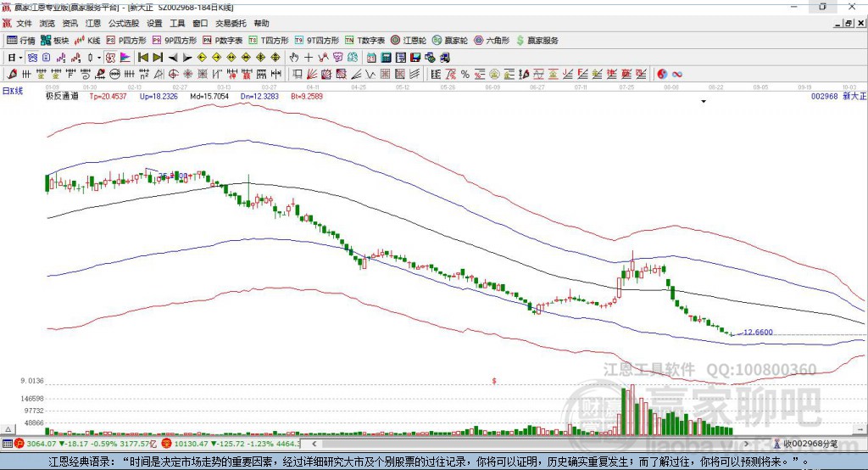
Task: Jump to first bar icon
Action: 142,58
